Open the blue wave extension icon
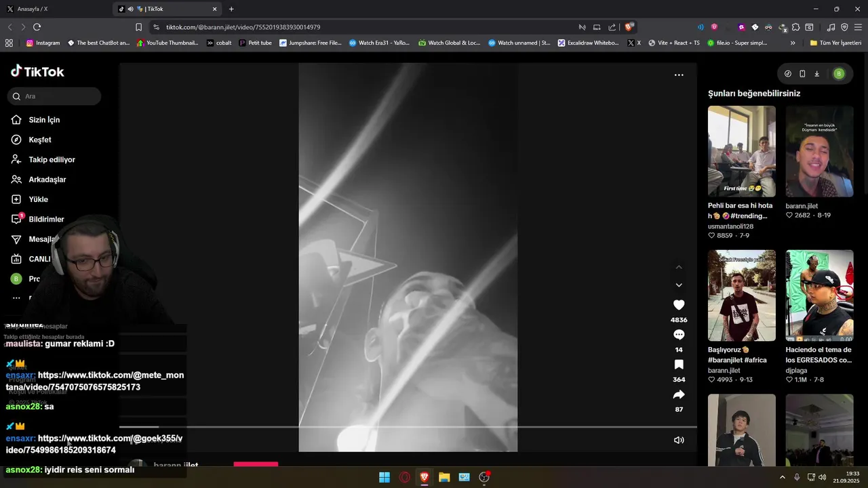The height and width of the screenshot is (488, 868). 701,27
